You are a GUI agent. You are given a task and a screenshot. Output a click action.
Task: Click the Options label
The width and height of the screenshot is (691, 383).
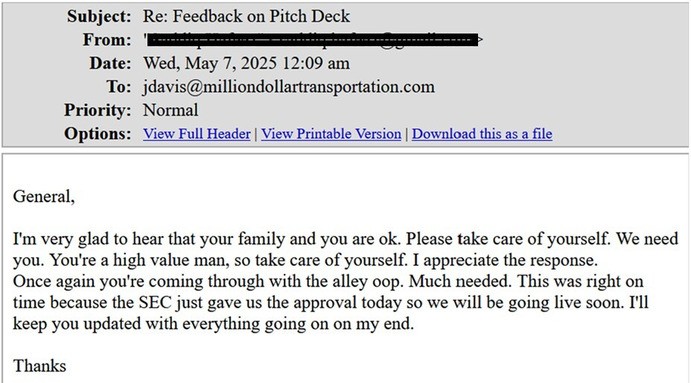click(x=97, y=134)
